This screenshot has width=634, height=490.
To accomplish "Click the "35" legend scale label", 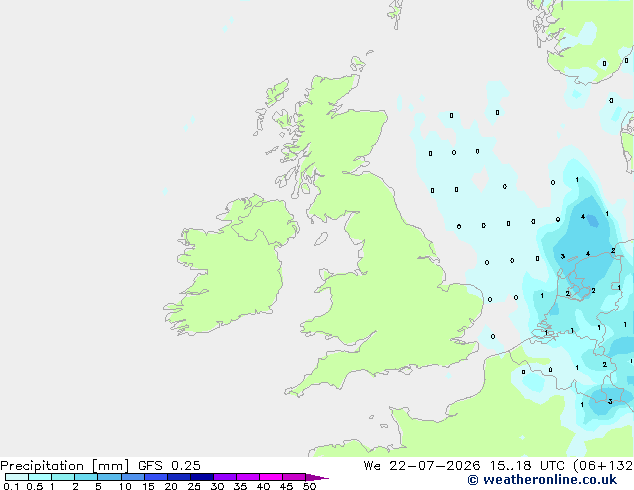I will (x=240, y=486).
